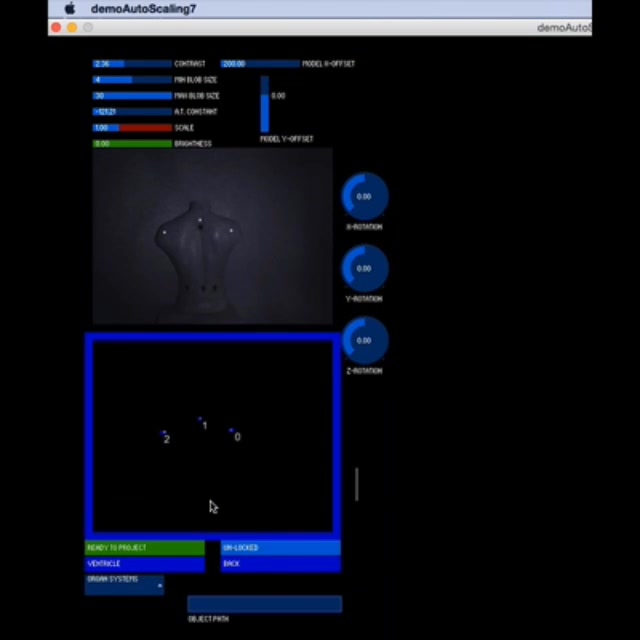640x640 pixels.
Task: Click the X-Rotation knob
Action: click(x=364, y=196)
